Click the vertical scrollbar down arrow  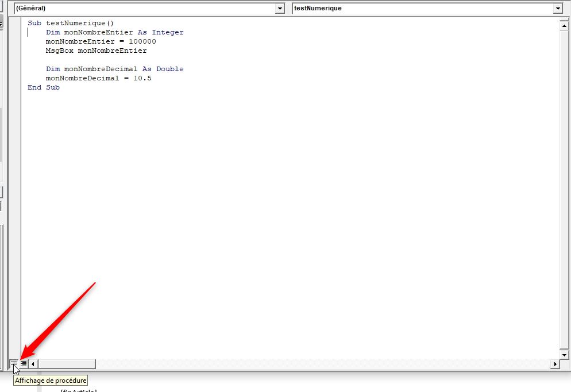click(x=564, y=355)
